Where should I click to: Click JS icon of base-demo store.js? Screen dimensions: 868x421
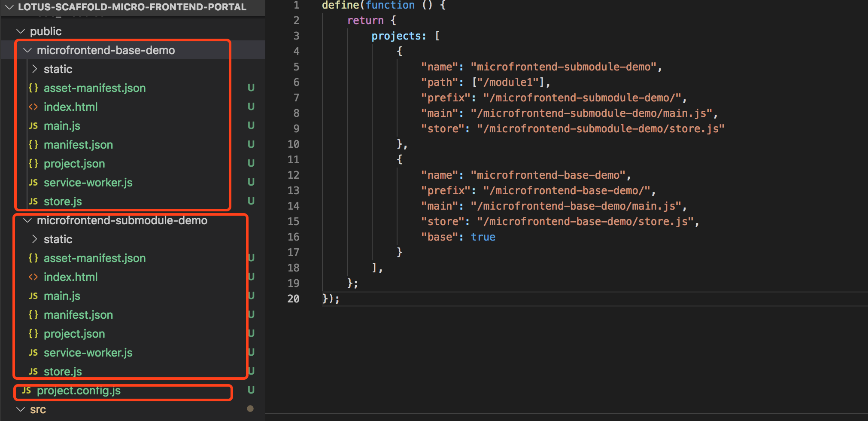point(33,201)
